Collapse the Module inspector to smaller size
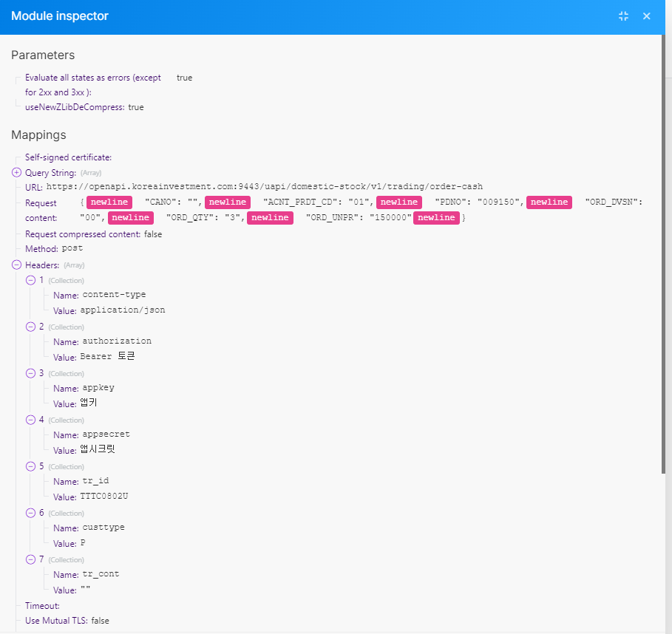The image size is (672, 634). (623, 16)
